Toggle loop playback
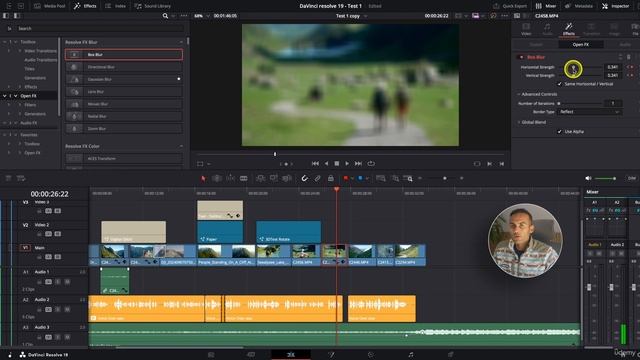Image resolution: width=640 pixels, height=360 pixels. (x=371, y=164)
